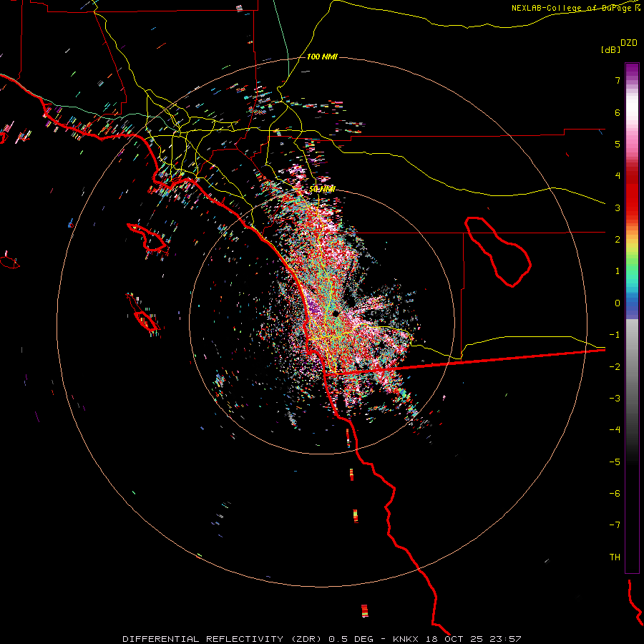Click the '50 NMI' range ring label
644x644 pixels.
322,189
